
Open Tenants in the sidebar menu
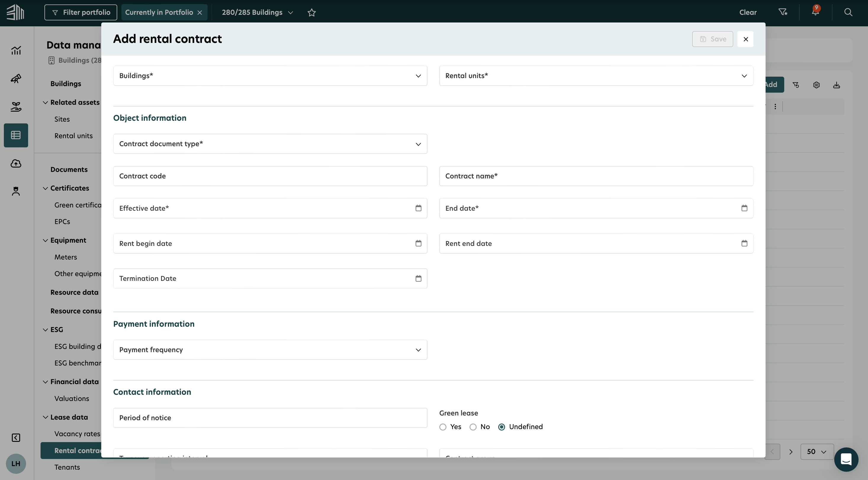coord(67,467)
